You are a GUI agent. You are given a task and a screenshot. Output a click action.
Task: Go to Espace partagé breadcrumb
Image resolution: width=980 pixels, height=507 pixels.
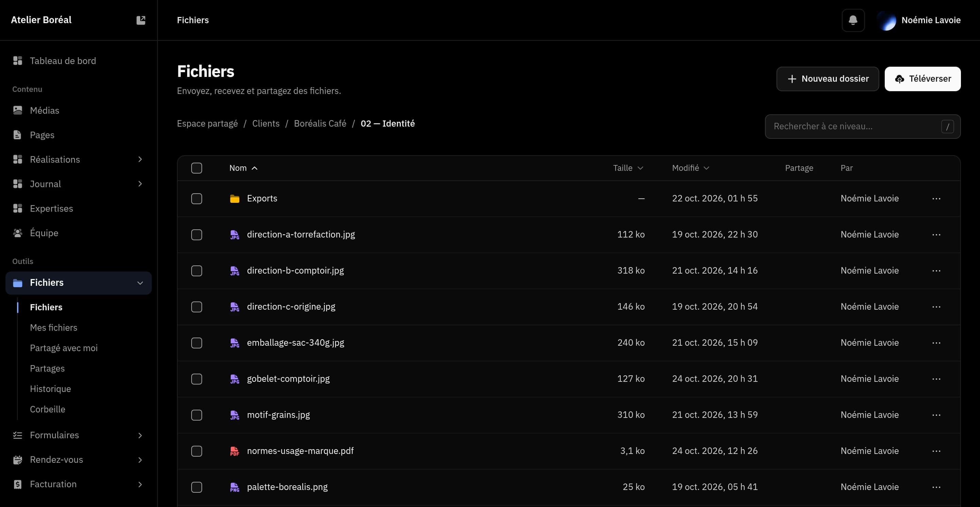[x=207, y=124]
